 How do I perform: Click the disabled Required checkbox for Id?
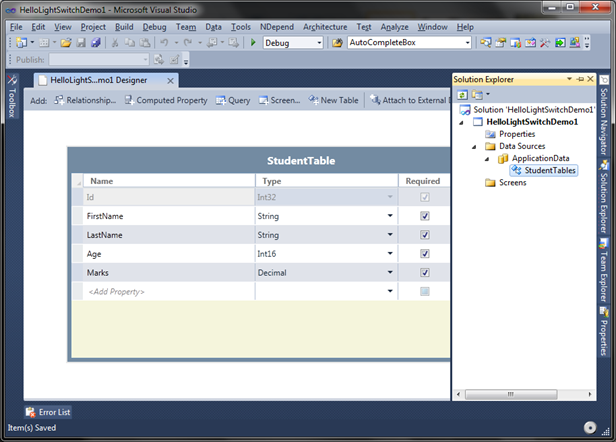coord(425,197)
